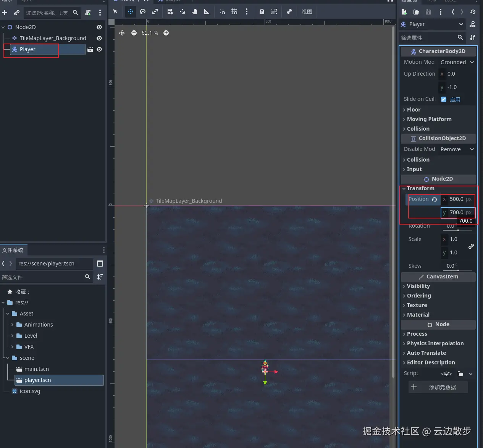Zoom out with the minus button

click(x=134, y=33)
